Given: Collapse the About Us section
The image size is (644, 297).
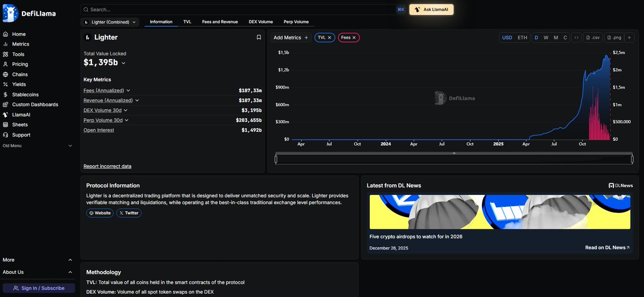Looking at the screenshot, I should (70, 272).
